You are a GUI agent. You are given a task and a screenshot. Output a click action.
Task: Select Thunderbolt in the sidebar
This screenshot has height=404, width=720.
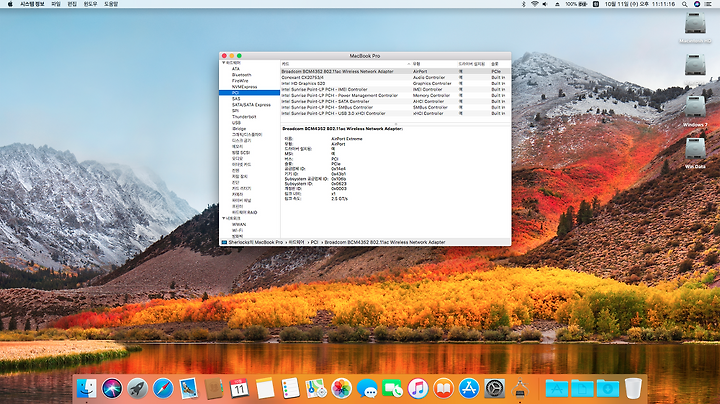pos(244,117)
